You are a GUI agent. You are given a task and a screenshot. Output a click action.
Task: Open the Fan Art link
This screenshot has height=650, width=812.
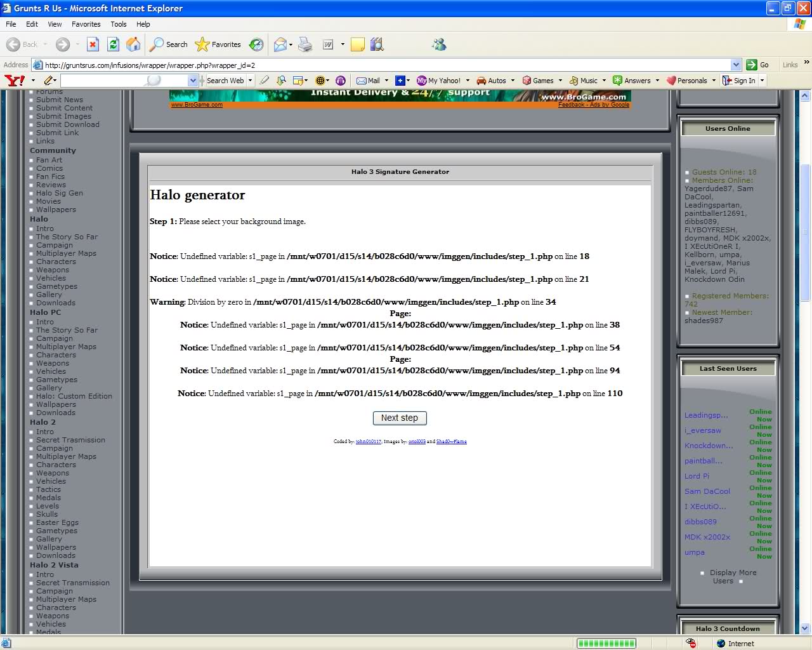pyautogui.click(x=49, y=160)
